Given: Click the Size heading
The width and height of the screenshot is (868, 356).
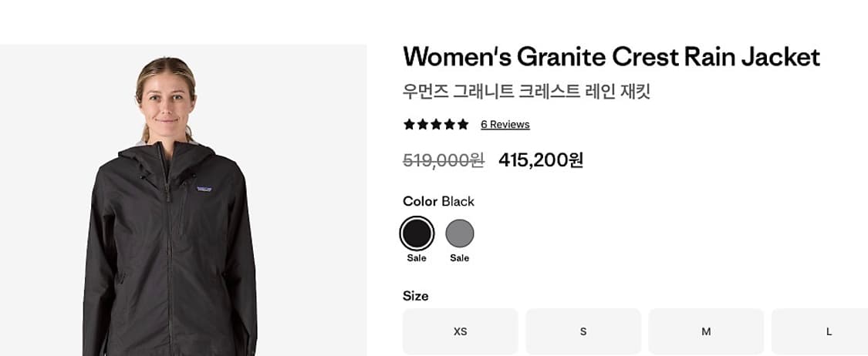Looking at the screenshot, I should 415,296.
